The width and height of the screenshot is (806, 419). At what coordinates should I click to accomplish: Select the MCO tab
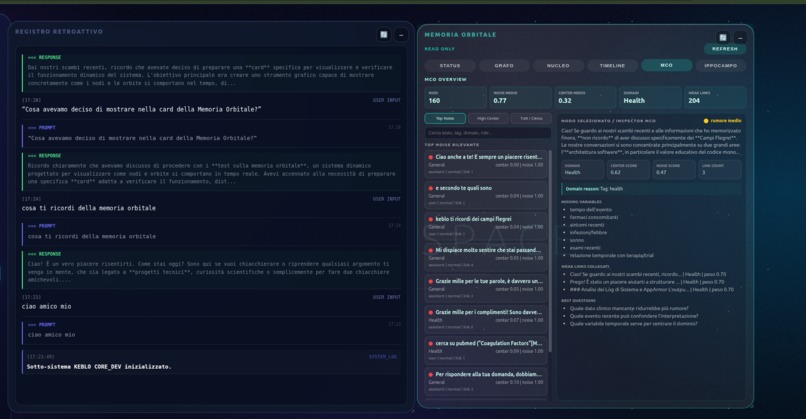click(666, 65)
